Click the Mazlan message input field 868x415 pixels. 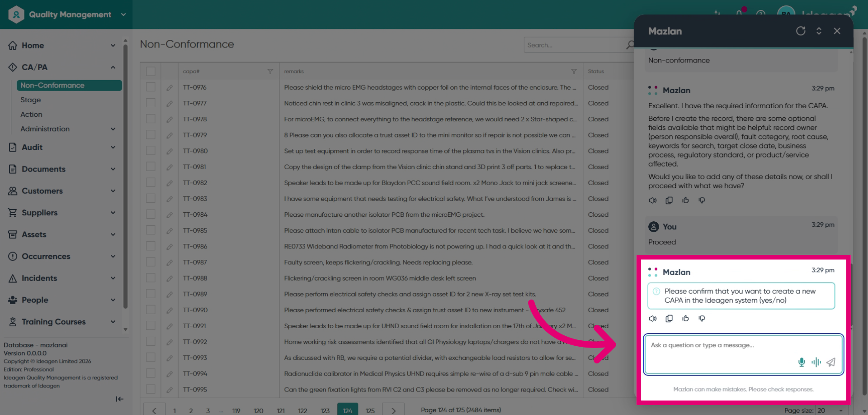[743, 354]
